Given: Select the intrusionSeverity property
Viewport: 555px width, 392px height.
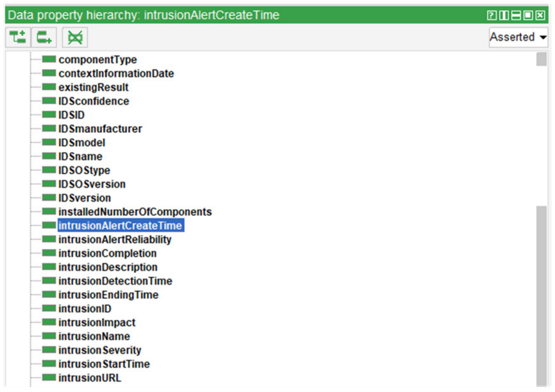Looking at the screenshot, I should point(100,350).
